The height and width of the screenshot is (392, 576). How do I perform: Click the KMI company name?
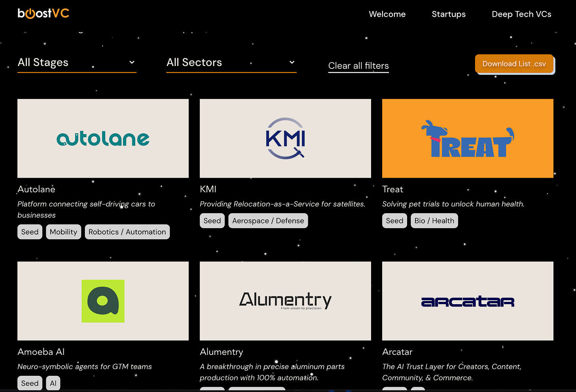coord(208,189)
